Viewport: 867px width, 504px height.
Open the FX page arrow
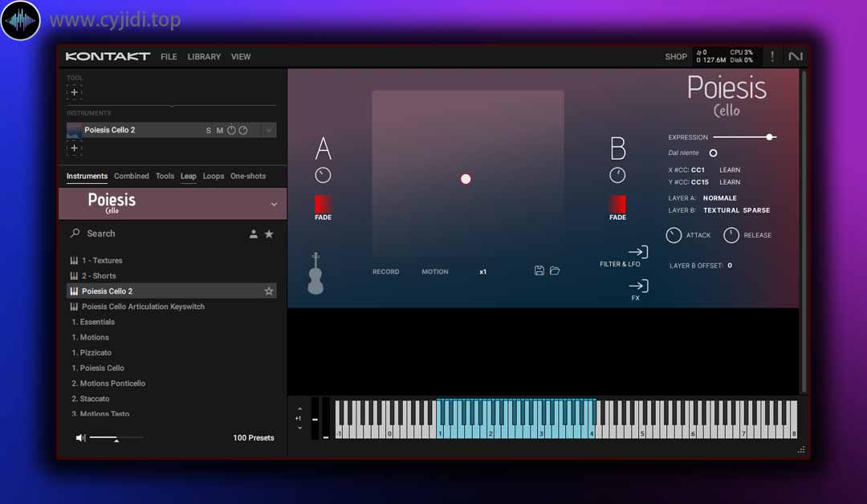pos(638,286)
